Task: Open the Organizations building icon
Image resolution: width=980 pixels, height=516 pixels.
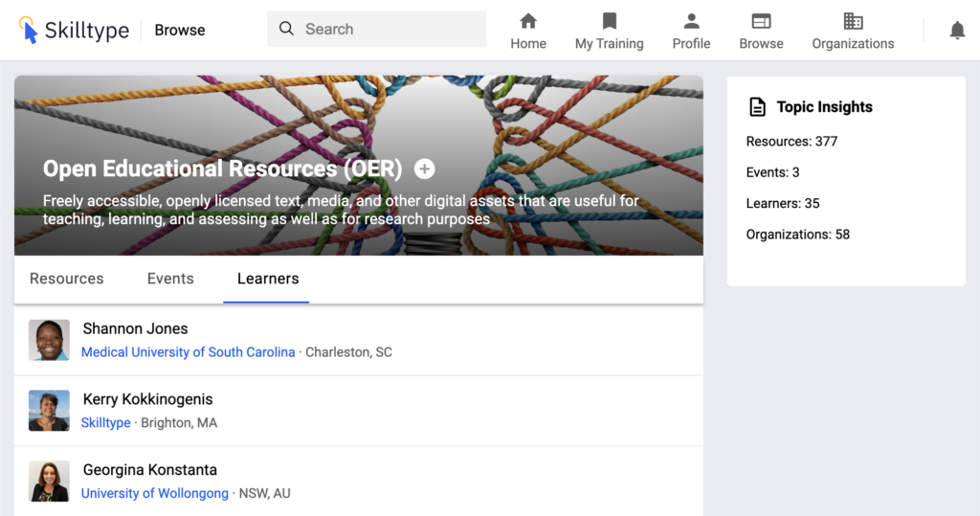Action: click(x=853, y=21)
